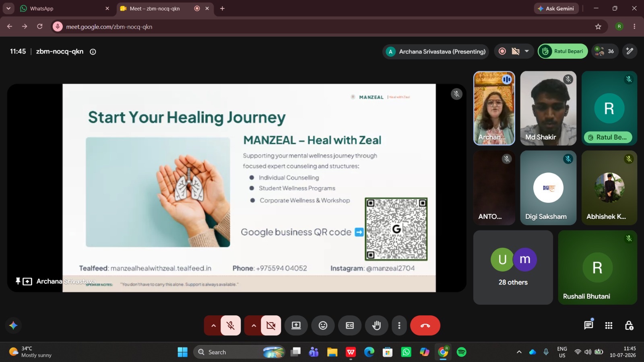Open File Explorer from taskbar

[x=332, y=352]
